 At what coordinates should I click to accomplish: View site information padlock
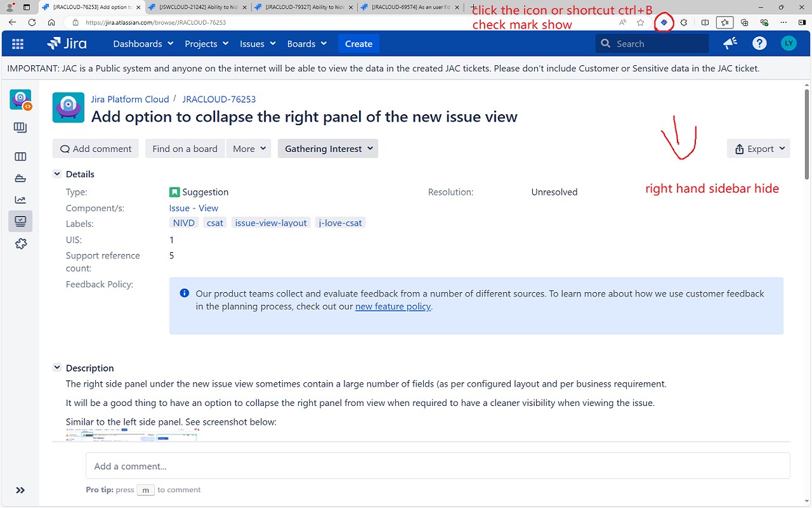[75, 22]
